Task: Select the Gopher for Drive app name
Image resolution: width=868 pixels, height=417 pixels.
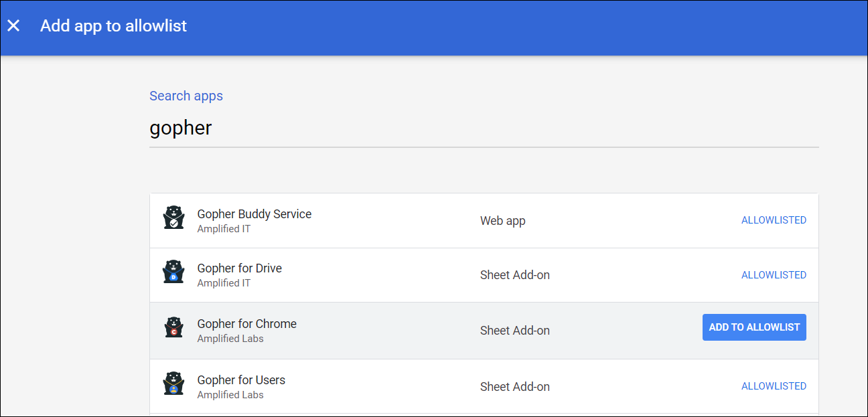Action: (239, 268)
